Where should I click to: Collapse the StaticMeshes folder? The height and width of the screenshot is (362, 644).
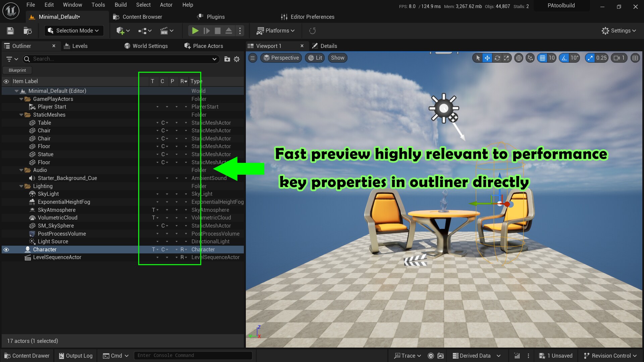click(x=21, y=115)
